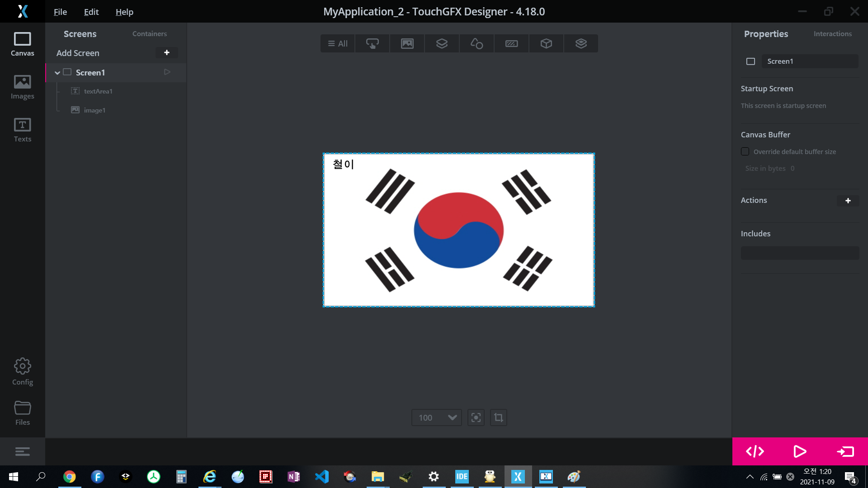Select the Korean text area on canvas
868x488 pixels.
tap(344, 164)
